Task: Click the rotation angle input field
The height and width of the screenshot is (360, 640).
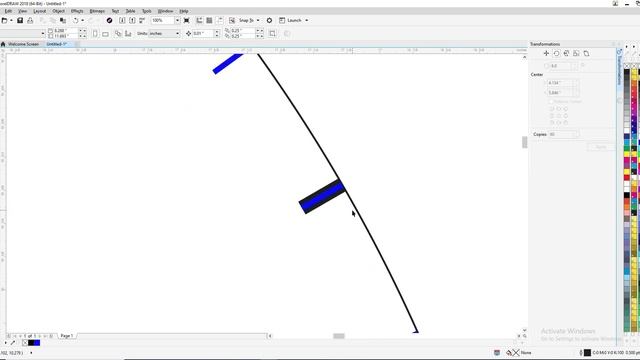Action: [561, 66]
